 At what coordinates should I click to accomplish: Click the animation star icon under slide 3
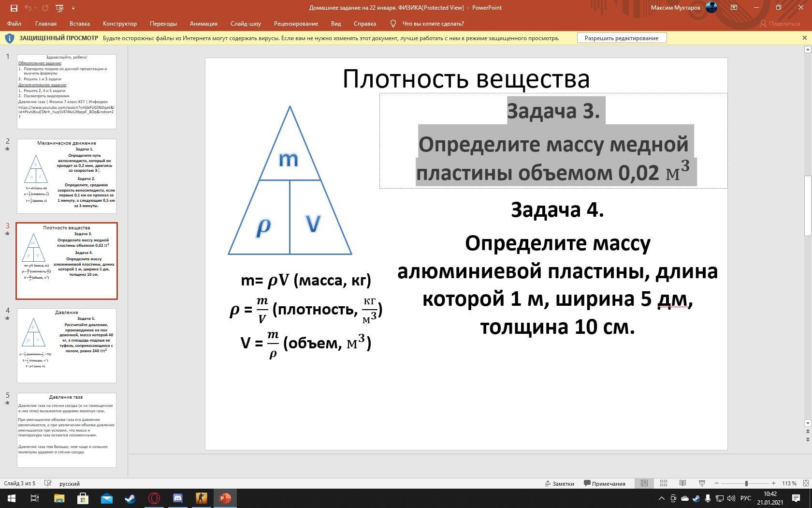[7, 234]
